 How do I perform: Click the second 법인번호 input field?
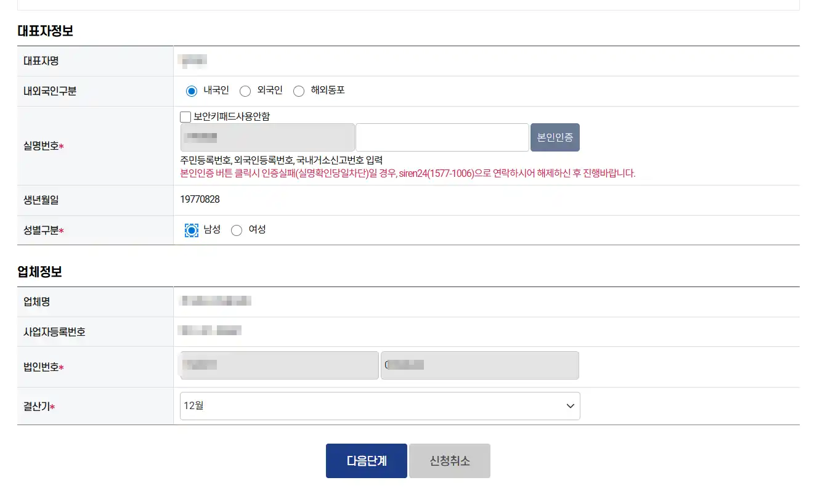pyautogui.click(x=480, y=365)
